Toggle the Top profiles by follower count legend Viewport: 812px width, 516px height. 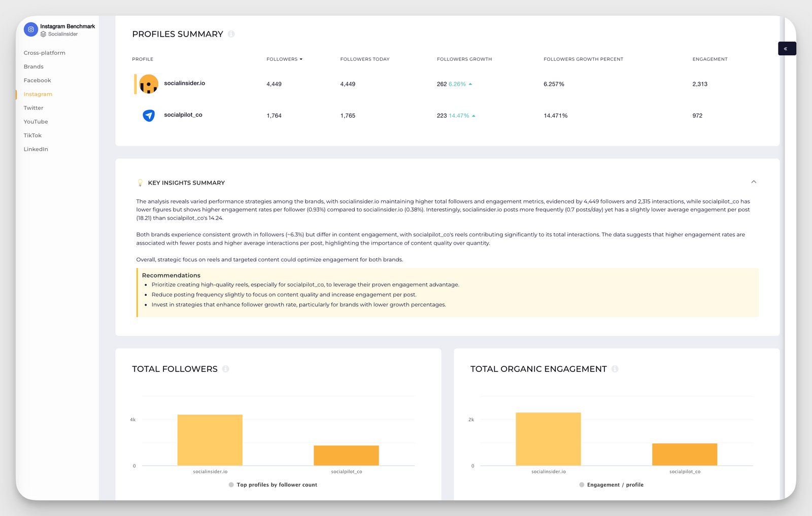point(272,485)
